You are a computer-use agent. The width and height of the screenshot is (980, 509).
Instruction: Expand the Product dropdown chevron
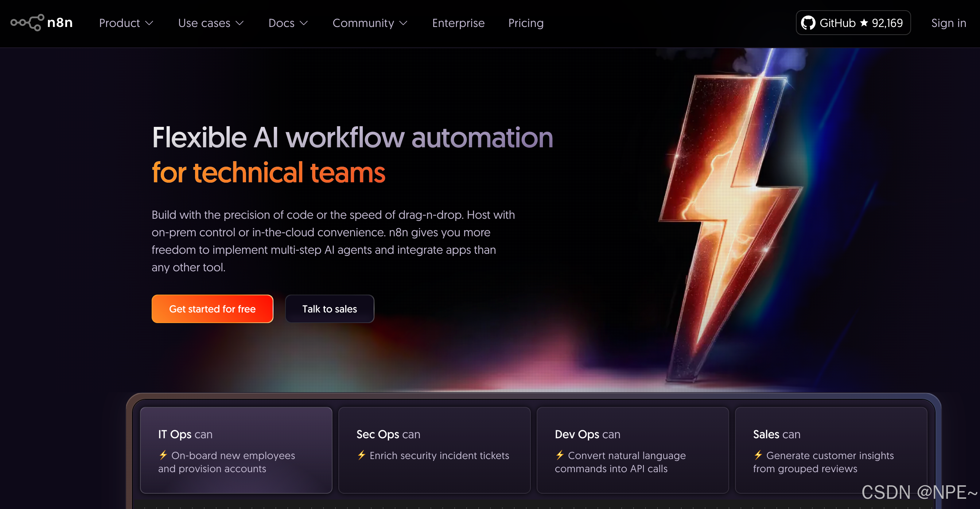coord(149,23)
